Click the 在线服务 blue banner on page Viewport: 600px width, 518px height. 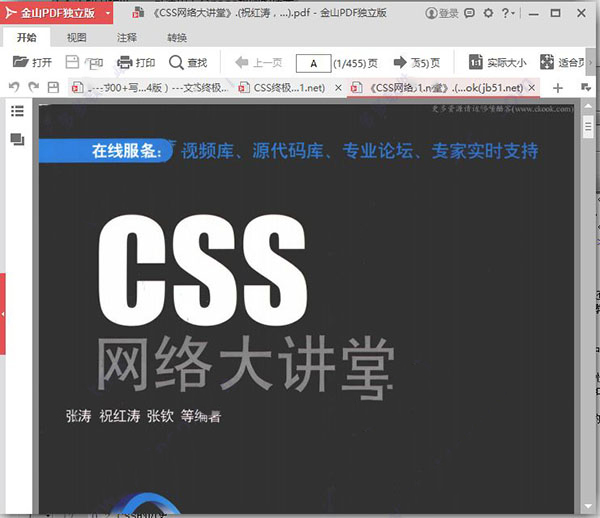click(x=106, y=151)
